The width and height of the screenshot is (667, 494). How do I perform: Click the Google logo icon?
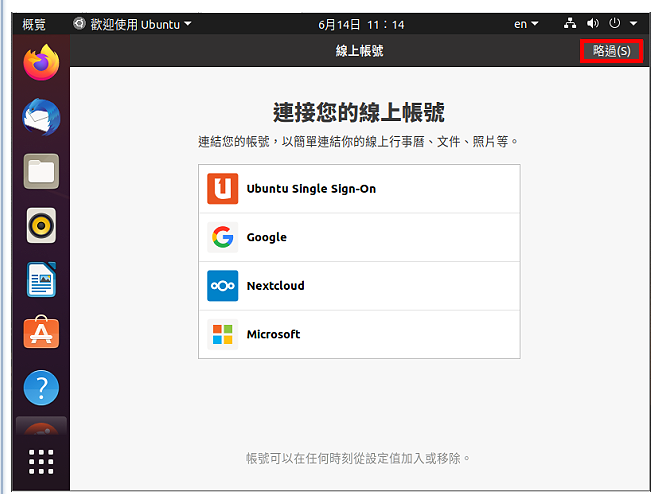[x=222, y=237]
